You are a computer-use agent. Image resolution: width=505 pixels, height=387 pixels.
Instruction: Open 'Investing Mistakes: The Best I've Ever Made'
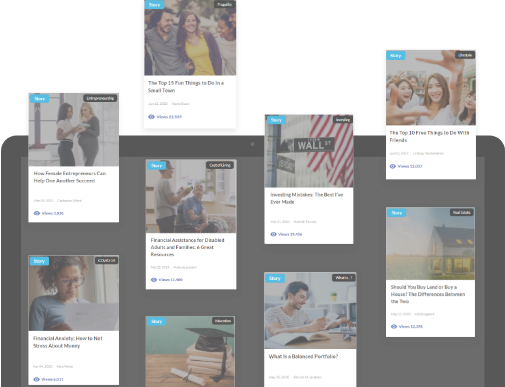pyautogui.click(x=307, y=198)
